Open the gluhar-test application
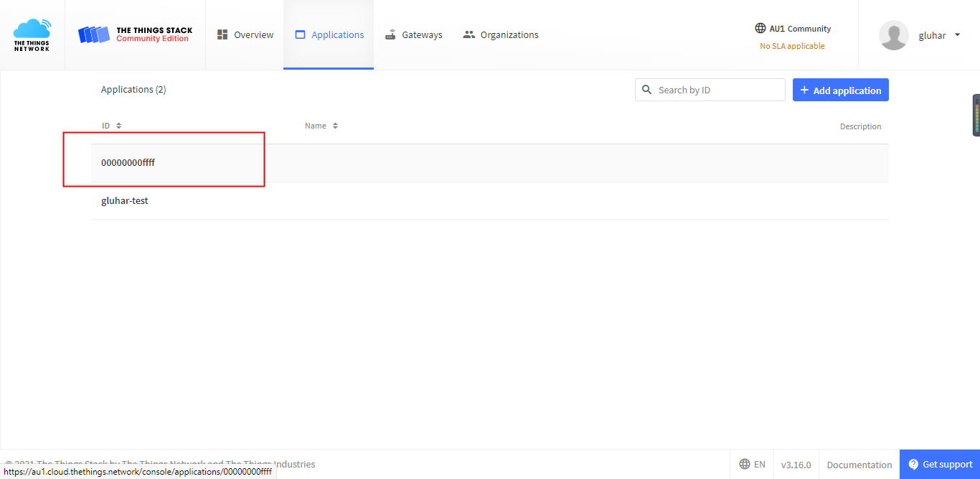 [125, 201]
